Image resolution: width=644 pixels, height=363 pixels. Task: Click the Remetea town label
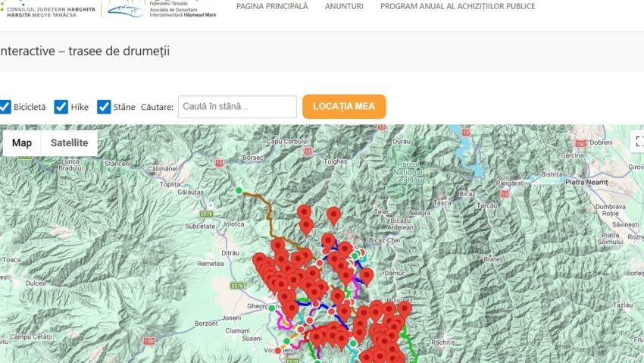pyautogui.click(x=211, y=264)
